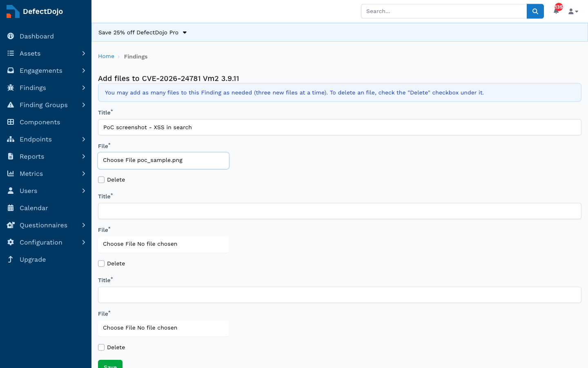Click the Questionnaires icon
Screen dimensions: 588x368
pos(11,225)
